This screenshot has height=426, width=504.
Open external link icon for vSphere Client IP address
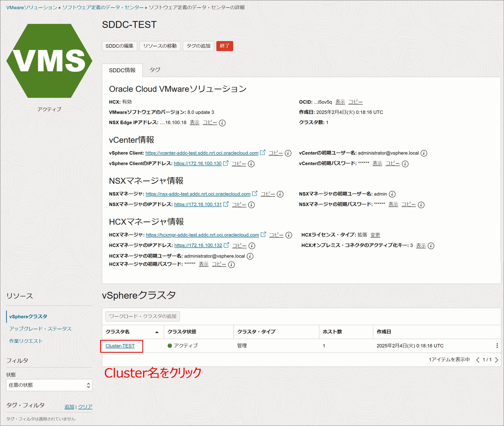[x=226, y=163]
